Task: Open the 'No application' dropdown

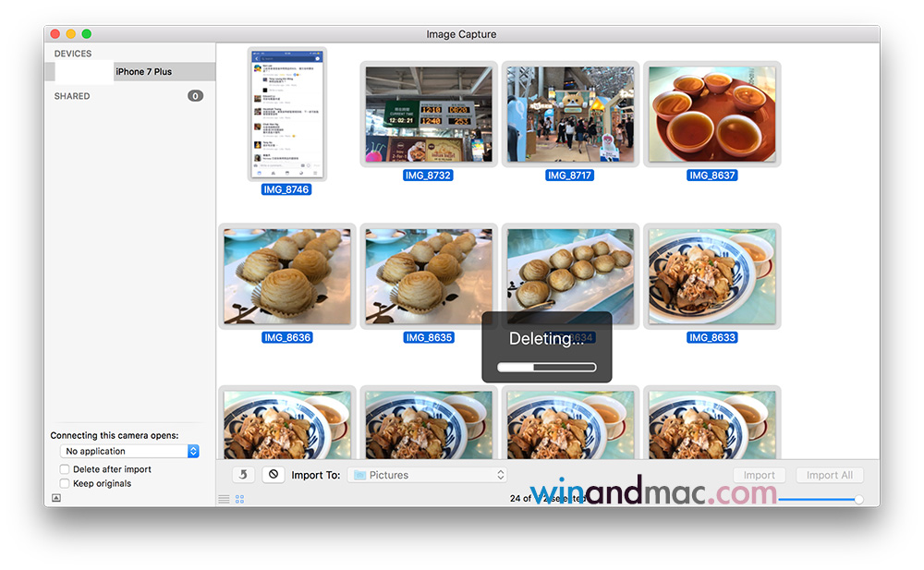Action: pyautogui.click(x=129, y=451)
